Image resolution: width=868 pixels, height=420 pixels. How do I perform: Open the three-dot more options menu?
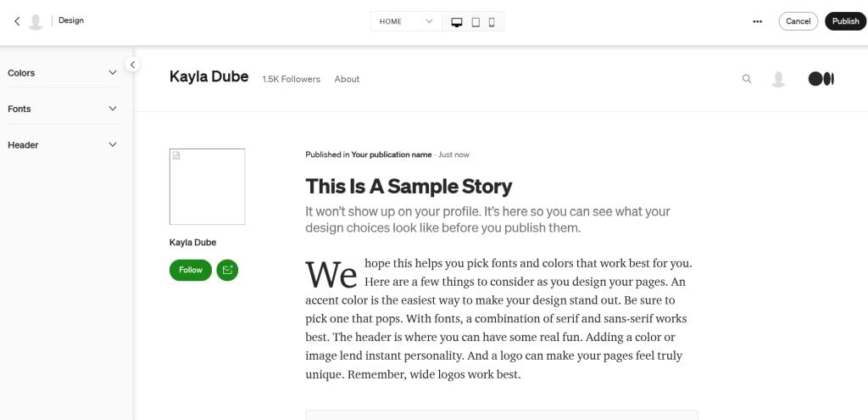(757, 22)
